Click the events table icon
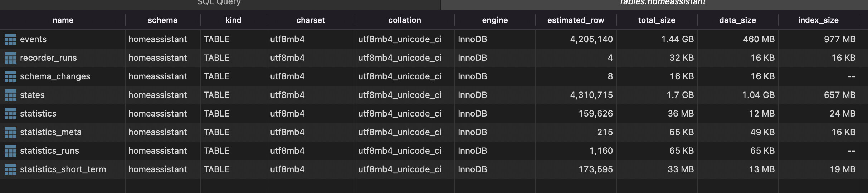Image resolution: width=868 pixels, height=193 pixels. (x=11, y=39)
